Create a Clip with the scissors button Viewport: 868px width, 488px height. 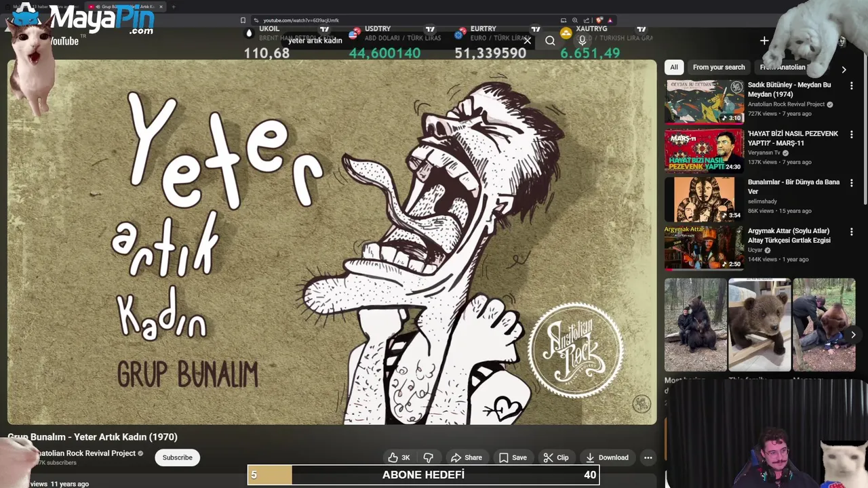click(556, 457)
